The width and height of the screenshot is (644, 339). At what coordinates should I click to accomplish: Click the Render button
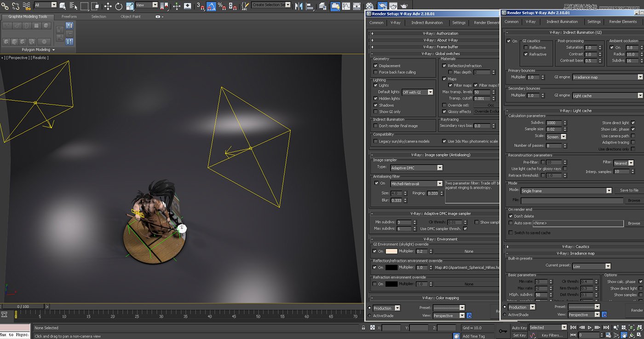[x=637, y=310]
